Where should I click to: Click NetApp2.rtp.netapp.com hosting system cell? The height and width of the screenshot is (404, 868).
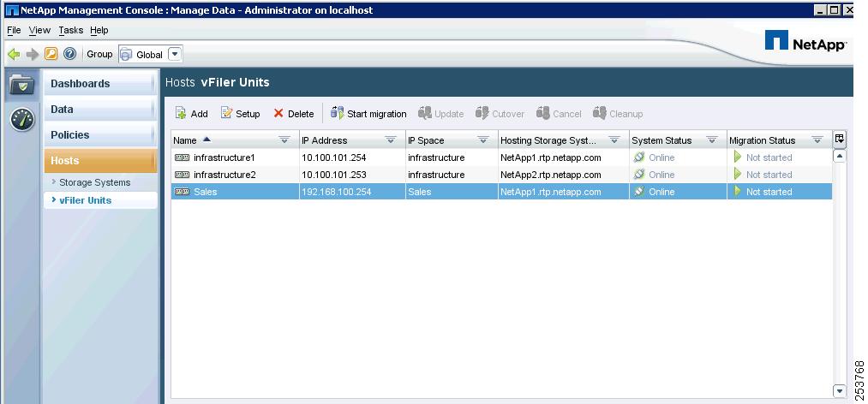551,175
